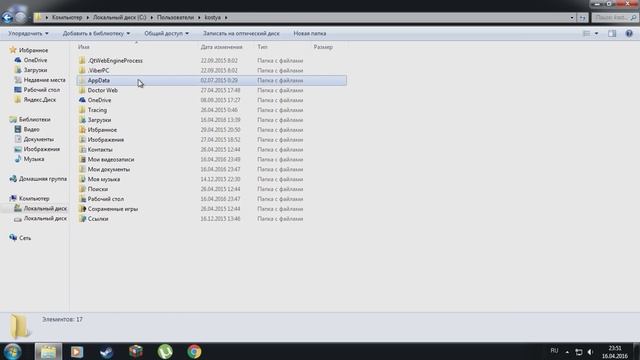
Task: Open uTorrent from the taskbar
Action: 165,352
